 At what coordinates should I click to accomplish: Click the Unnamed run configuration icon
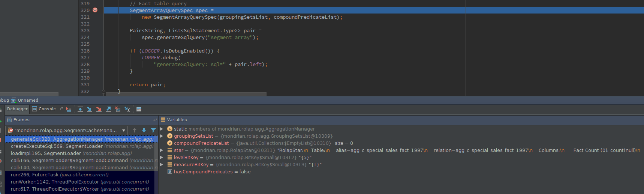13,100
